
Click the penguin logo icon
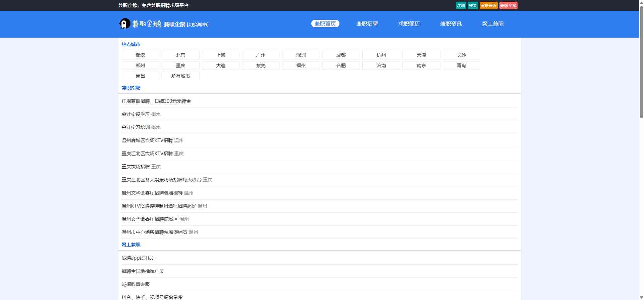click(124, 24)
